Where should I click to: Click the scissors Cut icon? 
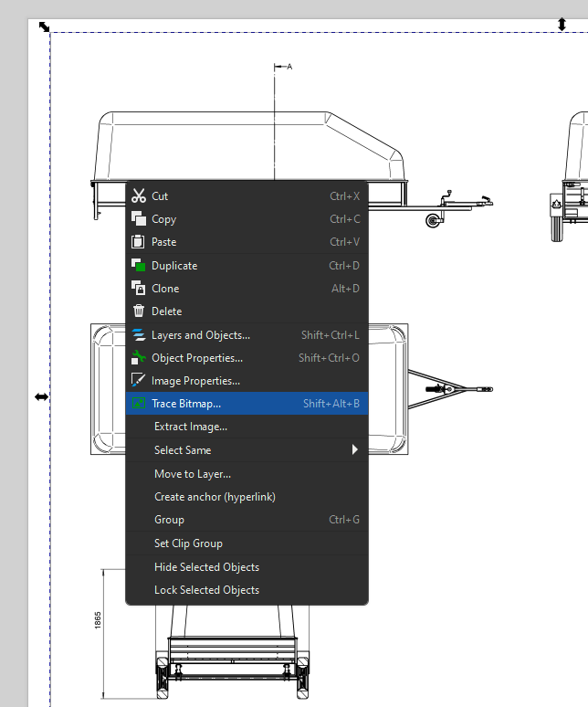tap(139, 195)
